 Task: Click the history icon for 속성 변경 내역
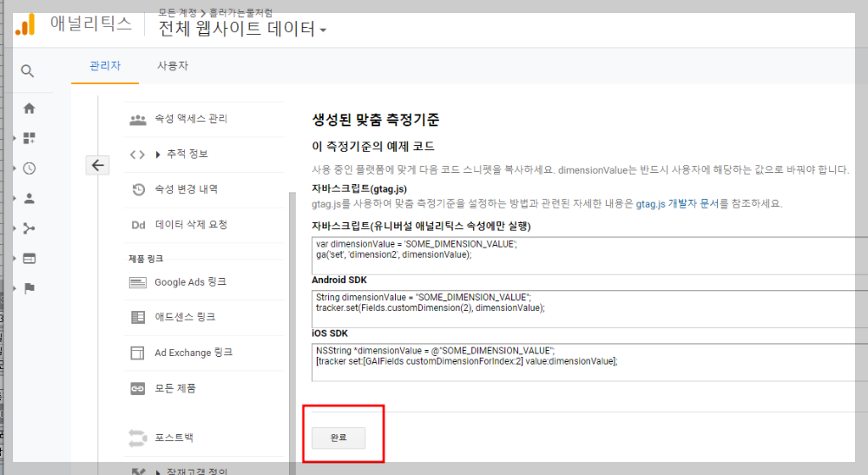click(138, 189)
